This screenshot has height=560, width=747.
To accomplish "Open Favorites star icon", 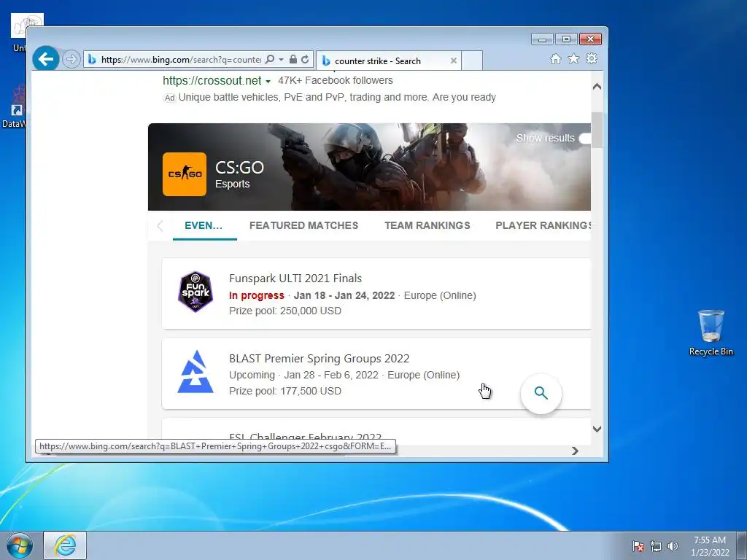I will [573, 58].
